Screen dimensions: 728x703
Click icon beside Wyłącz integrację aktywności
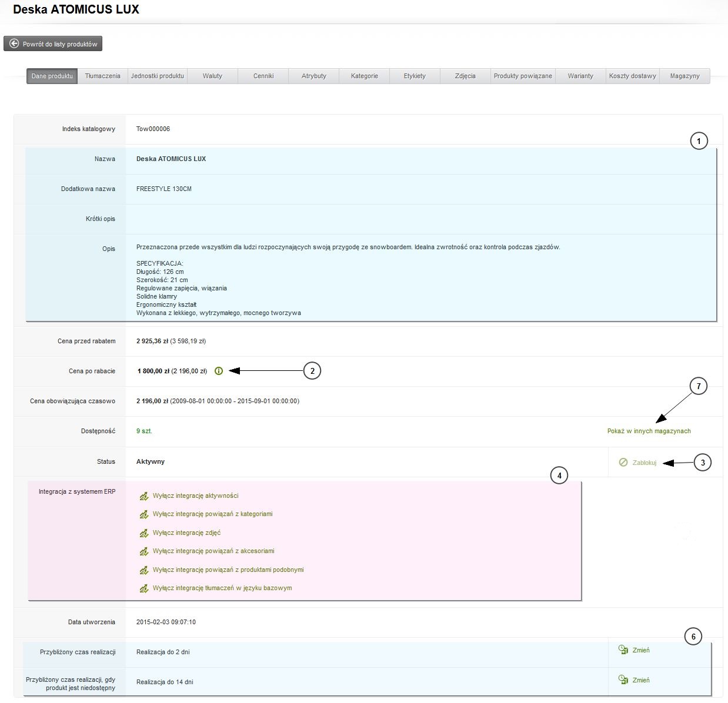pyautogui.click(x=143, y=496)
